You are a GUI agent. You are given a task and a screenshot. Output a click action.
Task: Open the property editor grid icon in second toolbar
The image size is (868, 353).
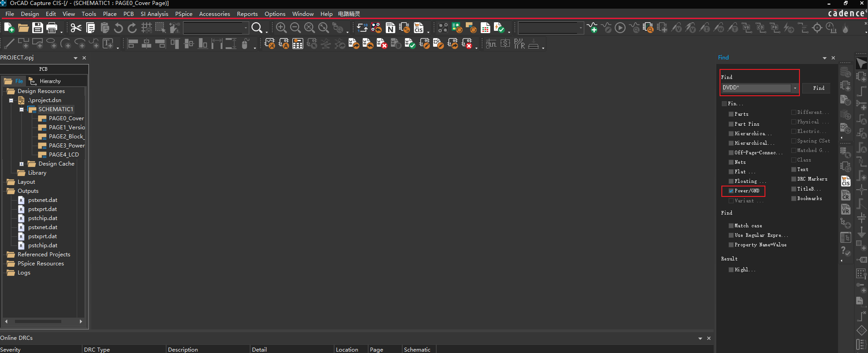coord(298,44)
